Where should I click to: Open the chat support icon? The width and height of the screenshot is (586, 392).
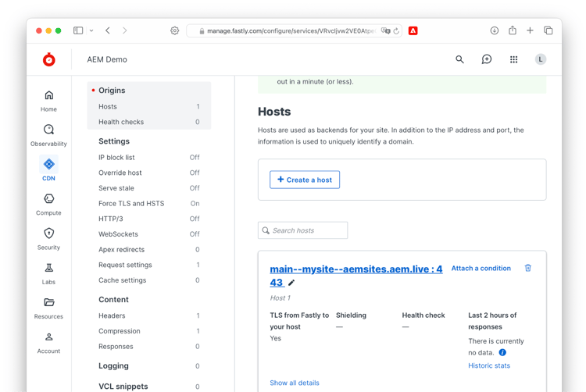tap(487, 59)
